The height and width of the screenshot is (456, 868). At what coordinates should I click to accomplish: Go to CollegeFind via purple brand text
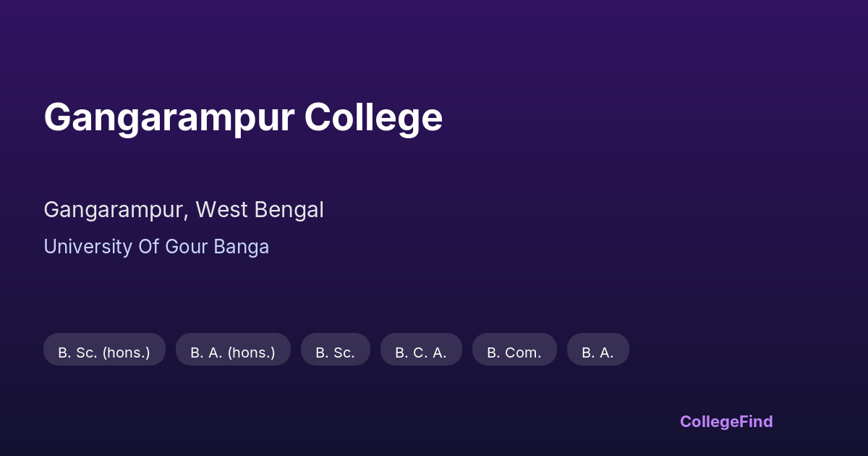click(x=726, y=421)
